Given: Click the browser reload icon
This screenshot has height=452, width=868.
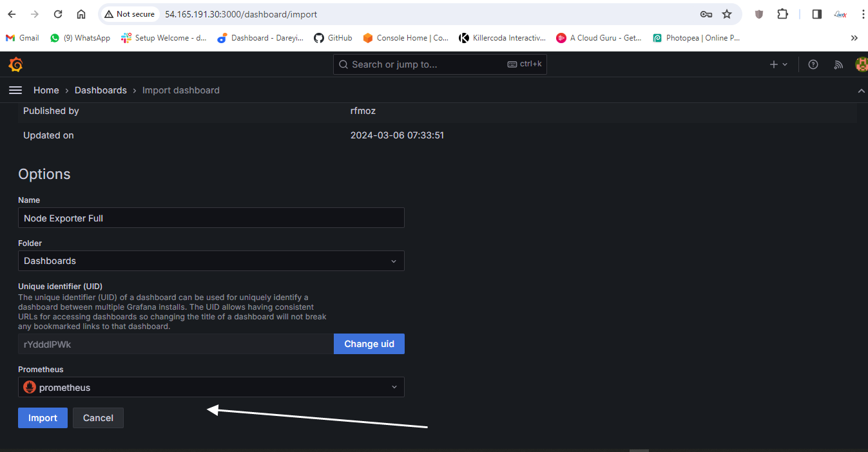Looking at the screenshot, I should [x=58, y=14].
